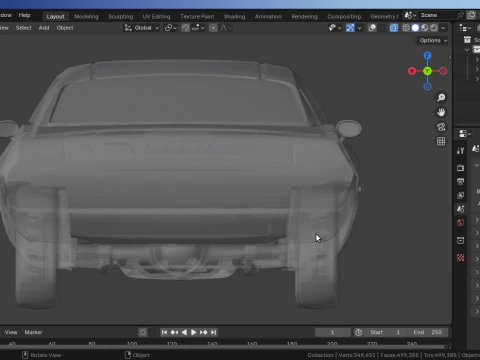The image size is (480, 360).
Task: Open the timeline View menu
Action: [x=11, y=332]
